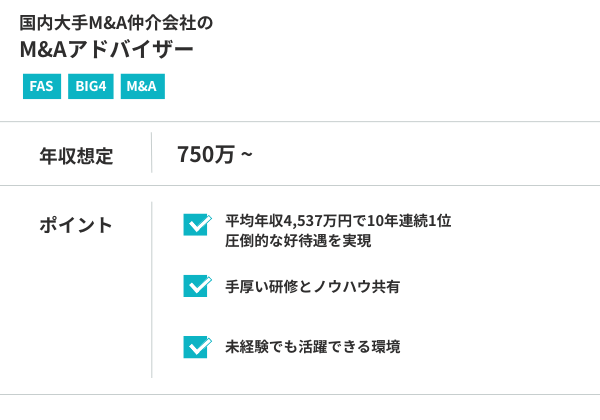The image size is (600, 420).
Task: Click the 年収想定 label
Action: click(76, 155)
